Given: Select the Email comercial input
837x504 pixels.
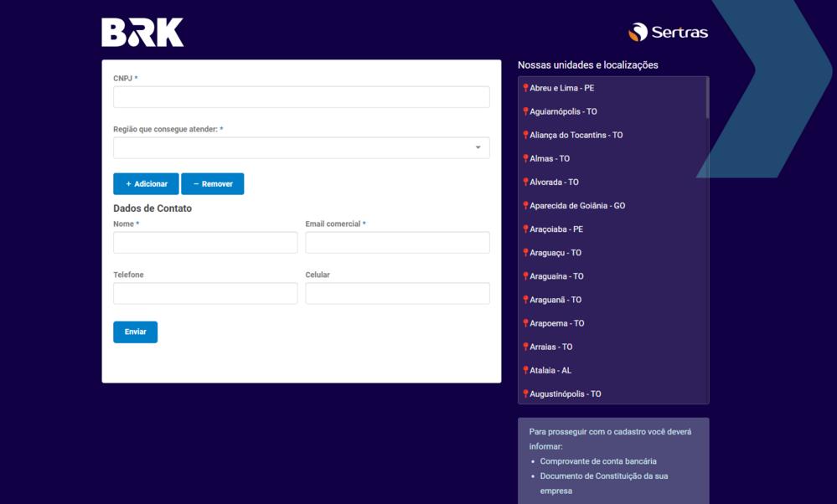Looking at the screenshot, I should 397,243.
